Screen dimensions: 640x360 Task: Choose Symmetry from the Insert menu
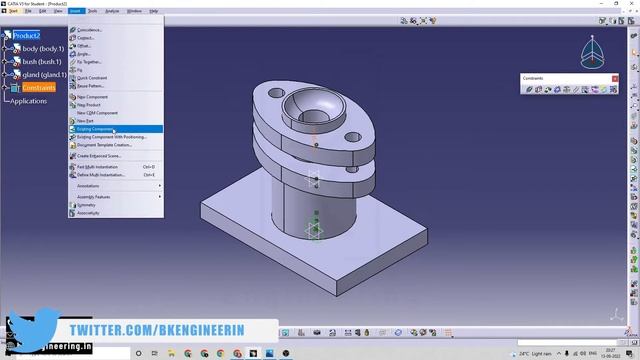(116, 205)
